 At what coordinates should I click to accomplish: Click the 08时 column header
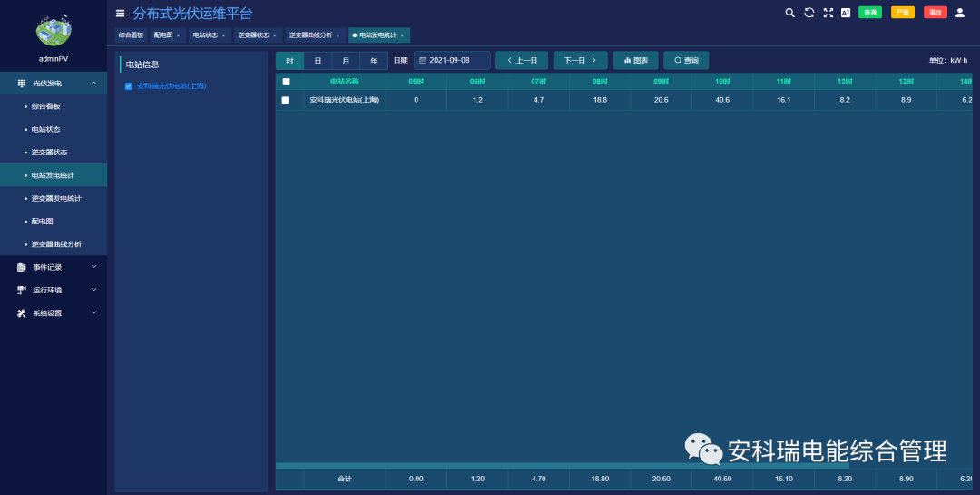(x=600, y=82)
